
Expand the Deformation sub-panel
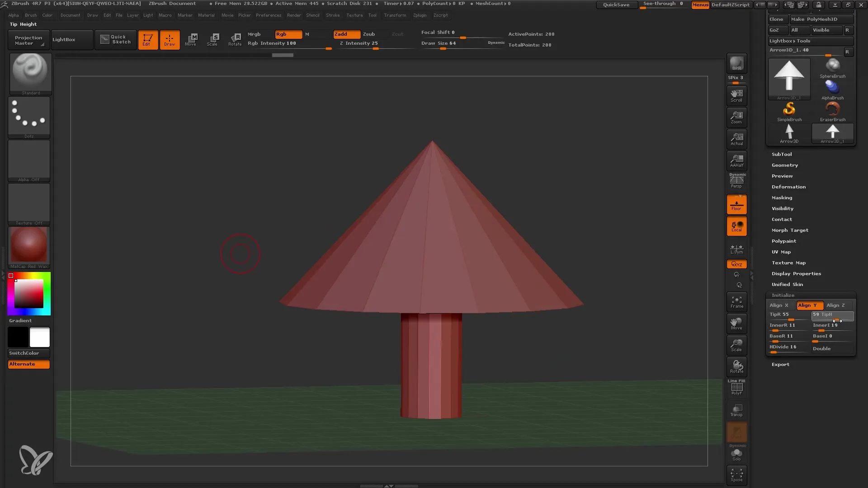[x=788, y=187]
